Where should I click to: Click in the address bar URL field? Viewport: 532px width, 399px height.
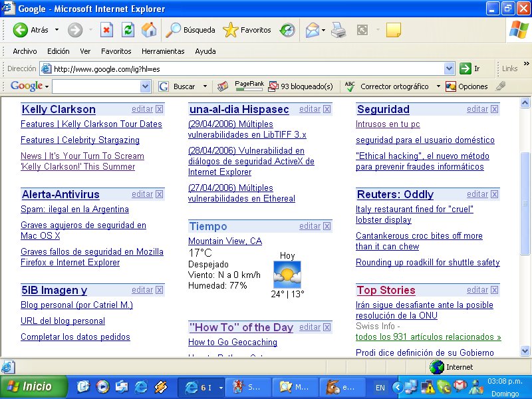click(247, 69)
